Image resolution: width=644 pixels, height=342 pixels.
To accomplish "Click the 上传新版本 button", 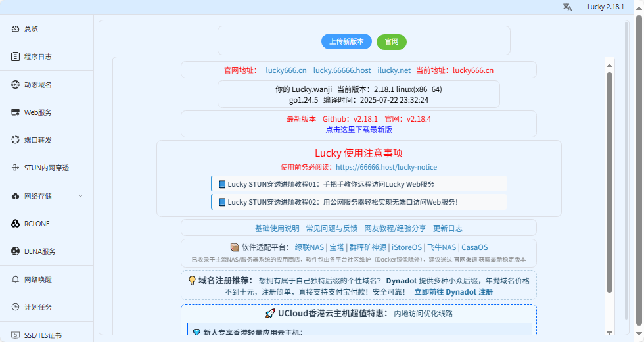I will (x=346, y=41).
